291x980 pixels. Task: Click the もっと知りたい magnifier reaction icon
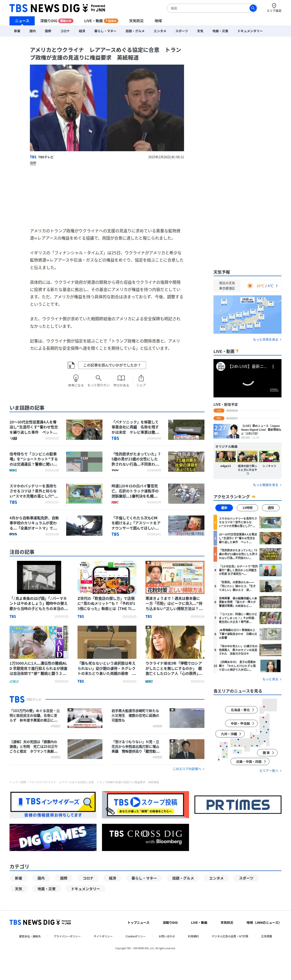point(98,378)
